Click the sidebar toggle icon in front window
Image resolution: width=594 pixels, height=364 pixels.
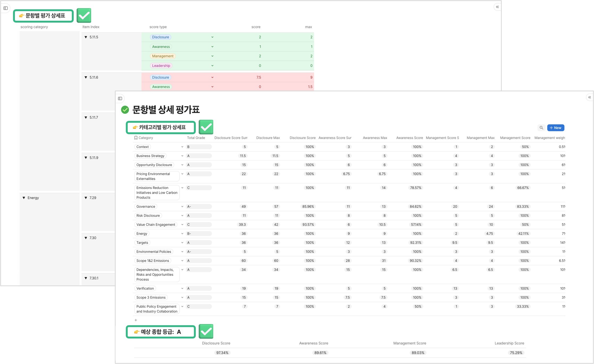click(x=120, y=99)
